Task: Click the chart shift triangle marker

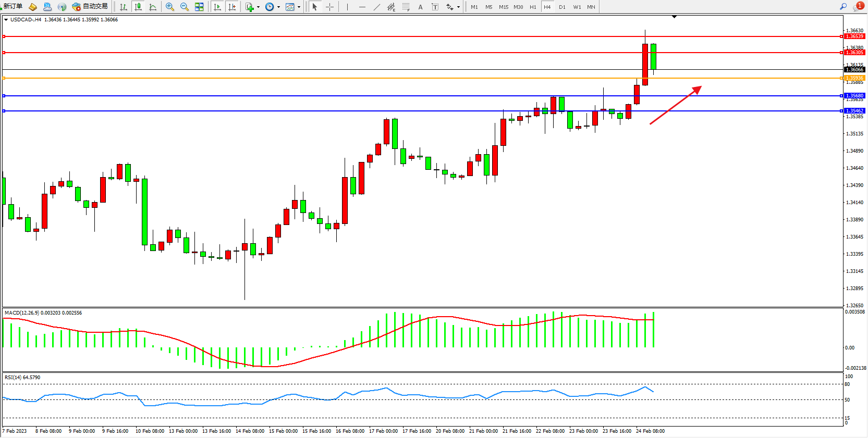Action: 674,17
